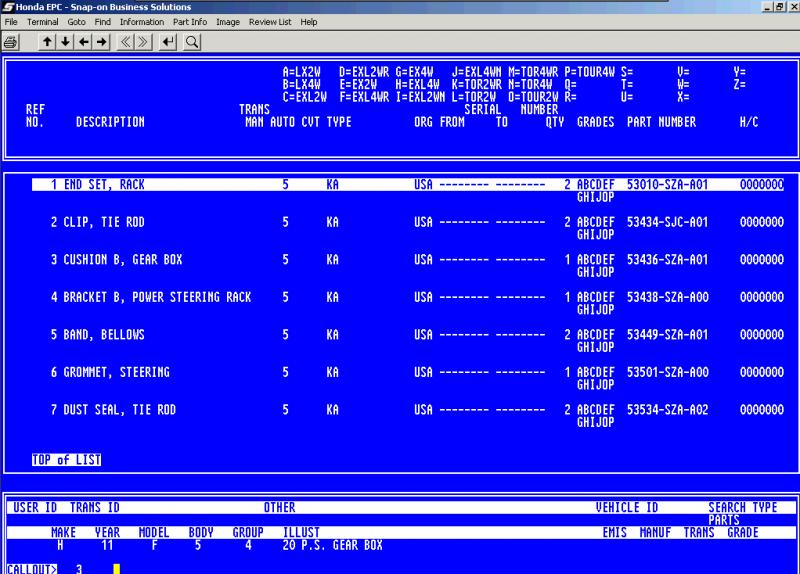Click part number 53010-SZA-A01

click(x=667, y=185)
